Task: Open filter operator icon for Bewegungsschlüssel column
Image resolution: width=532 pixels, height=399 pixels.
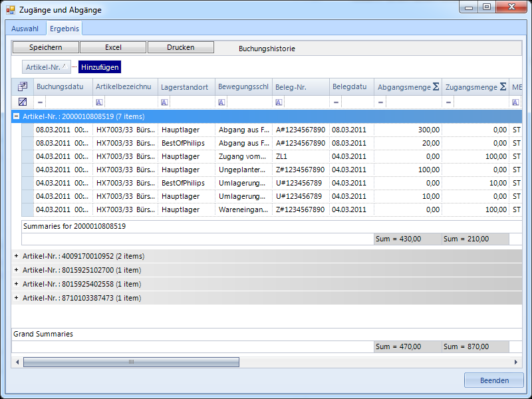Action: (x=221, y=102)
